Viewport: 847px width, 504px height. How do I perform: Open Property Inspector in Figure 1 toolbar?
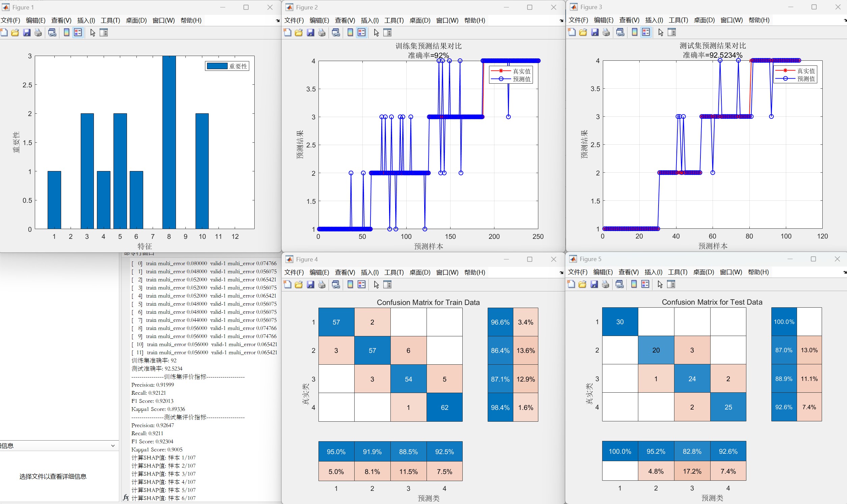[x=104, y=33]
